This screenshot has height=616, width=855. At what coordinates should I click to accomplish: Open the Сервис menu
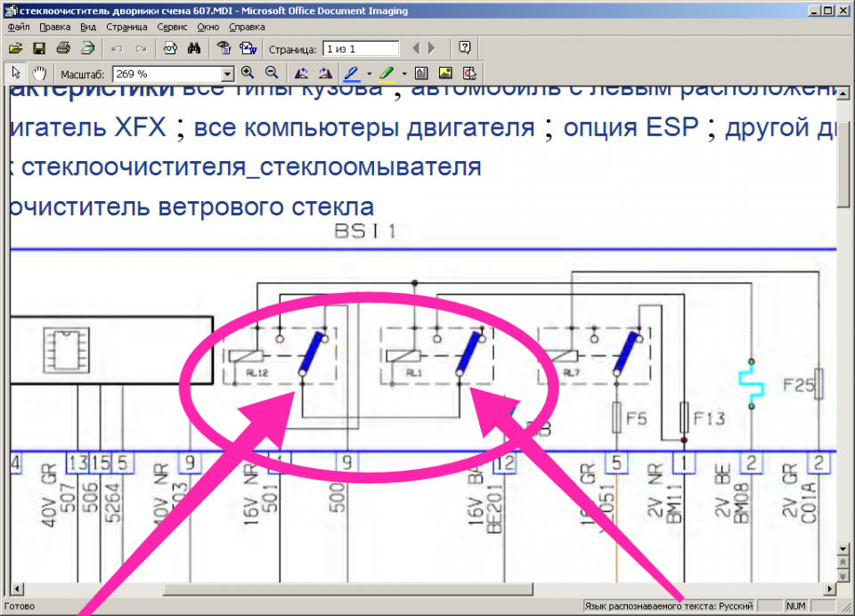coord(172,27)
